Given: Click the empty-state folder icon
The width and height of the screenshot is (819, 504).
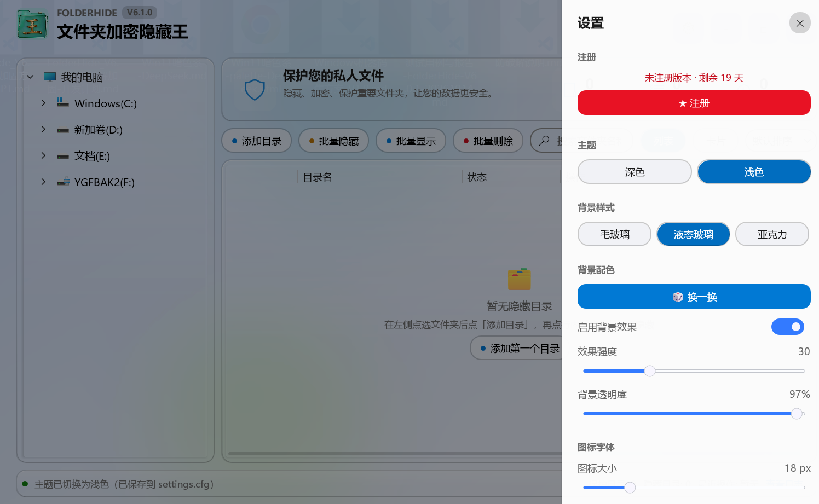Looking at the screenshot, I should (519, 279).
